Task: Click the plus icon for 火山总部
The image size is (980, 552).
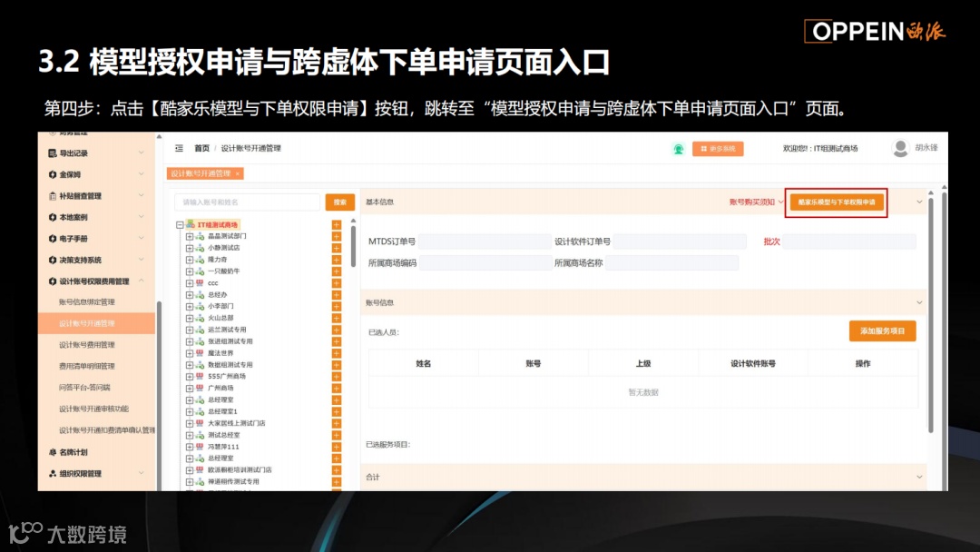Action: click(x=337, y=318)
